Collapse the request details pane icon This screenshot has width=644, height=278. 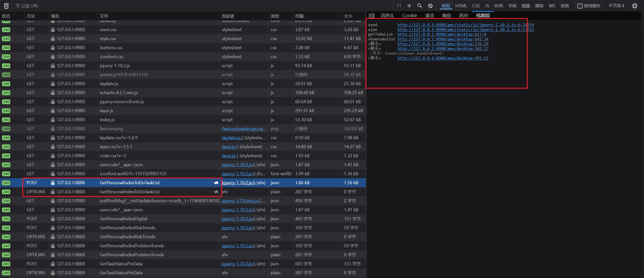371,16
